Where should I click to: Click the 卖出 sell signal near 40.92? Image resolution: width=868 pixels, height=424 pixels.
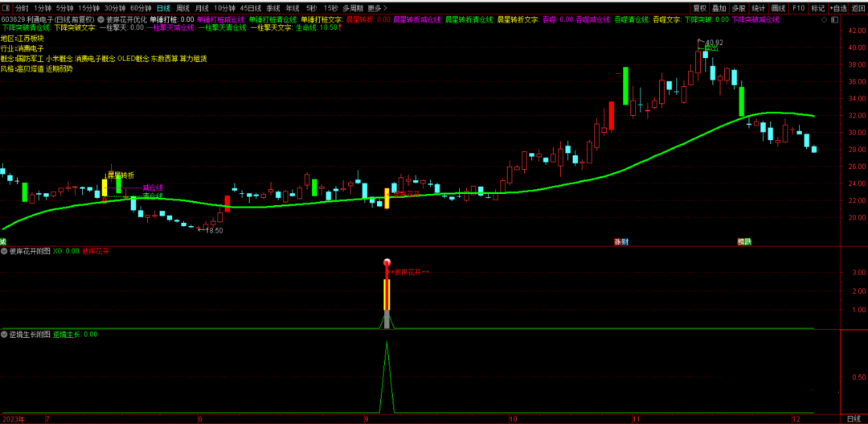(710, 48)
